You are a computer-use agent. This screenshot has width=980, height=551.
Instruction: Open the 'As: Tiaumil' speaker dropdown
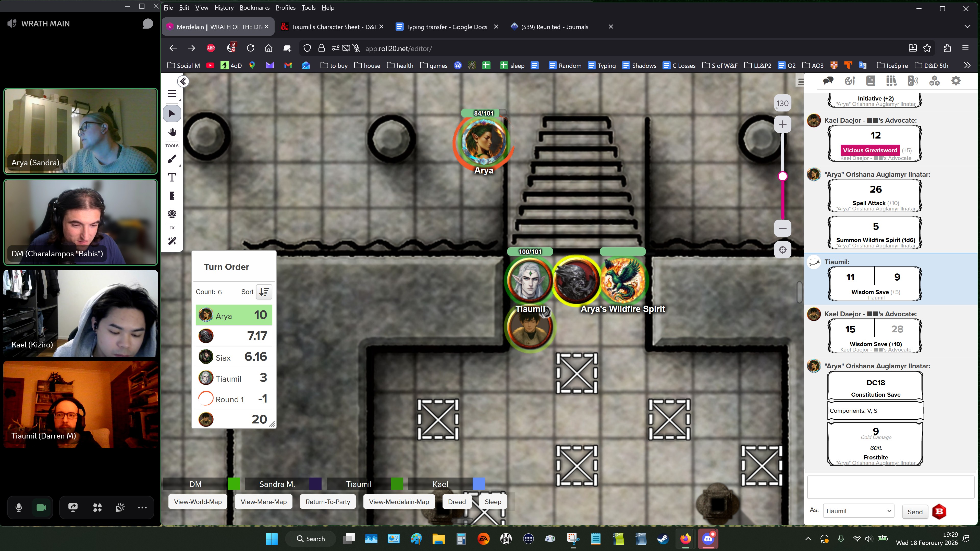click(x=858, y=511)
